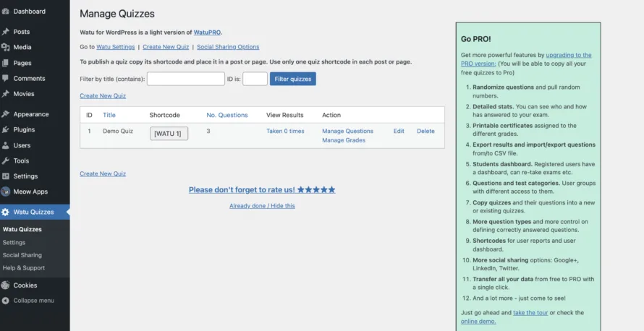The image size is (644, 331).
Task: Click the Appearance brush icon
Action: 6,114
